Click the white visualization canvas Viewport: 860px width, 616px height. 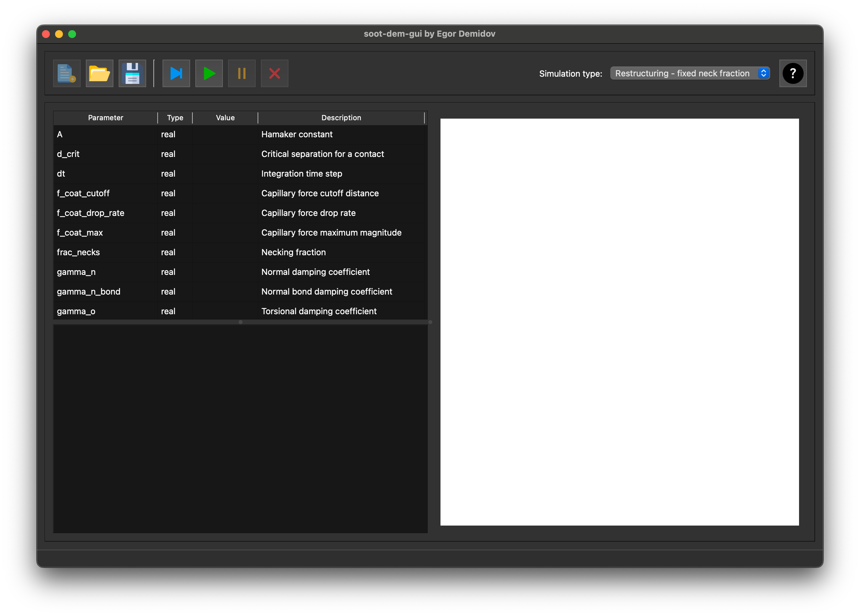click(x=619, y=322)
